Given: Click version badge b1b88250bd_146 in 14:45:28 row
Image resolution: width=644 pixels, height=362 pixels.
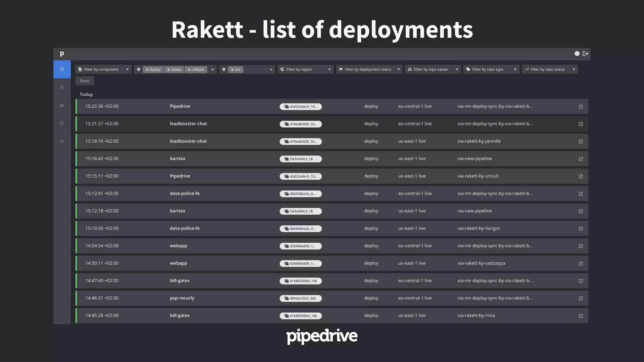Looking at the screenshot, I should click(x=301, y=316).
